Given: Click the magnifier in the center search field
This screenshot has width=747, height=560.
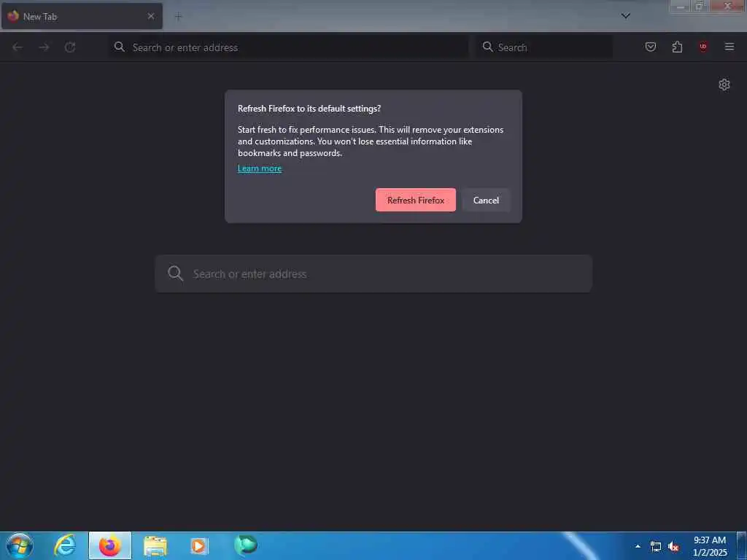Looking at the screenshot, I should click(x=175, y=273).
